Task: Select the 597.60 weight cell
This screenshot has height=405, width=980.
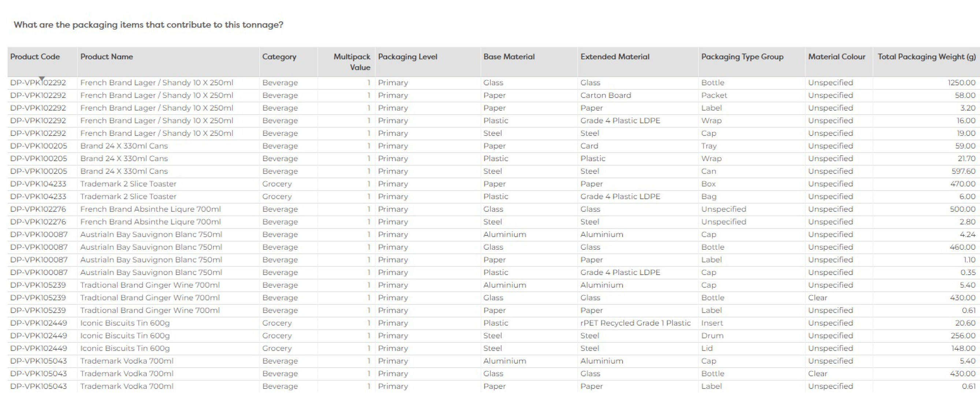Action: point(963,171)
